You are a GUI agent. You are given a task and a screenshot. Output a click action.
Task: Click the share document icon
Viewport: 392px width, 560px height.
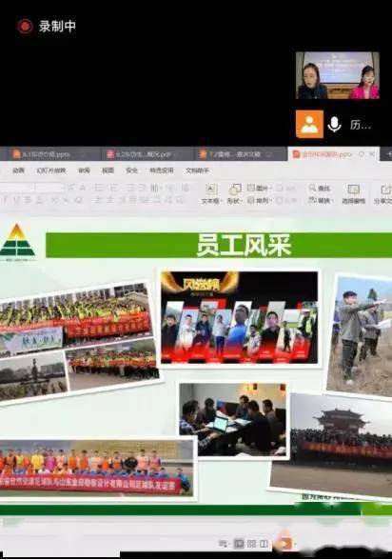(x=383, y=194)
